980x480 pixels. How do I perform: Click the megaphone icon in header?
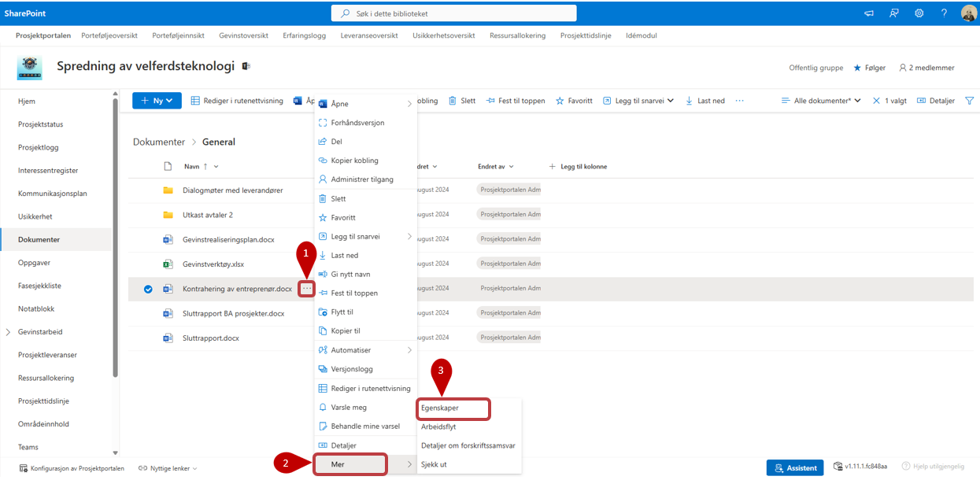(x=869, y=13)
